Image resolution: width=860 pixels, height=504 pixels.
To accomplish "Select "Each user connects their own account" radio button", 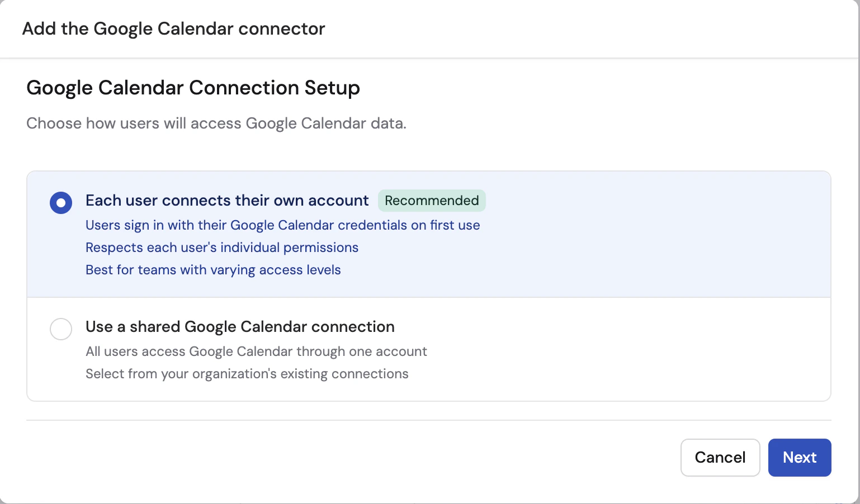I will coord(61,203).
